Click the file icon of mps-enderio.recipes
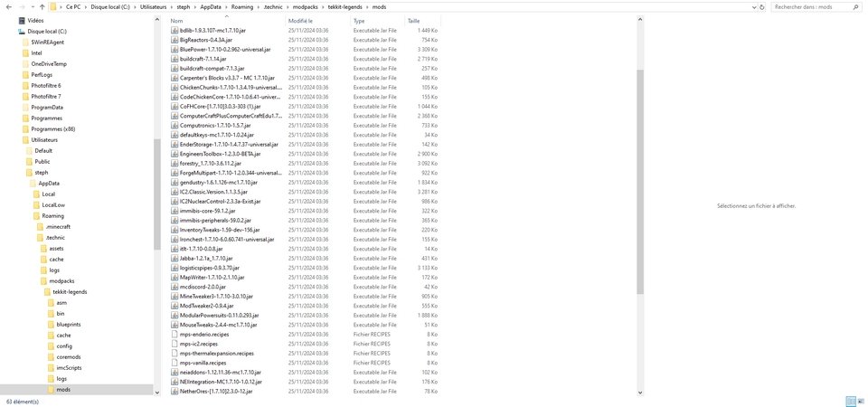868x407 pixels. tap(175, 335)
